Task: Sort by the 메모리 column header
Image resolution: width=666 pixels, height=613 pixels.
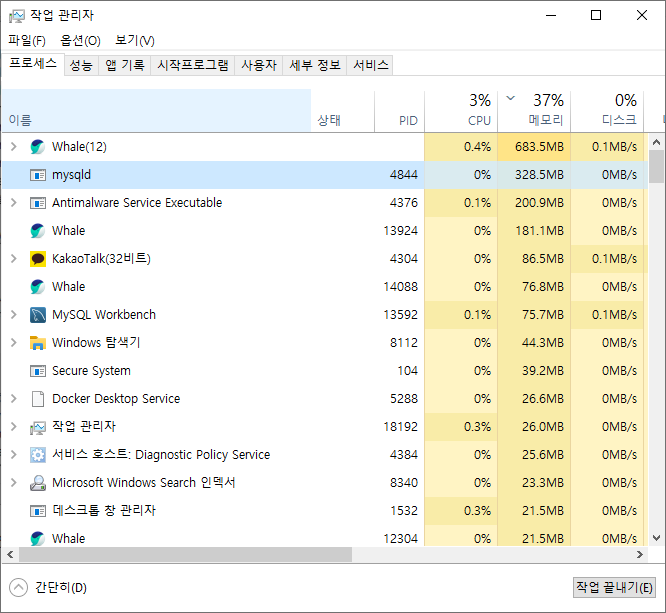Action: click(x=534, y=110)
